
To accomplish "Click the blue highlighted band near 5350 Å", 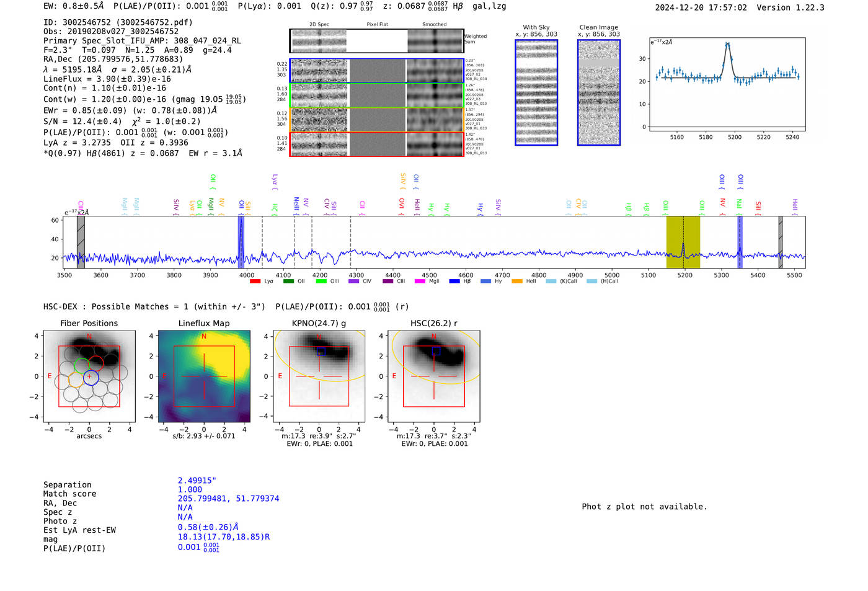I will [x=740, y=242].
